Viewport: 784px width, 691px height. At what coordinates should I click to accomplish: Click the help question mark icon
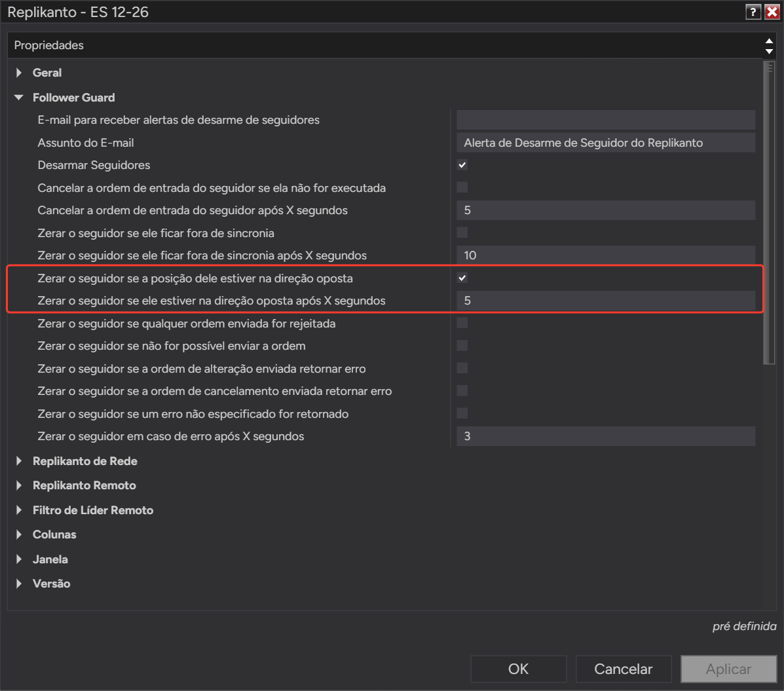pos(753,12)
